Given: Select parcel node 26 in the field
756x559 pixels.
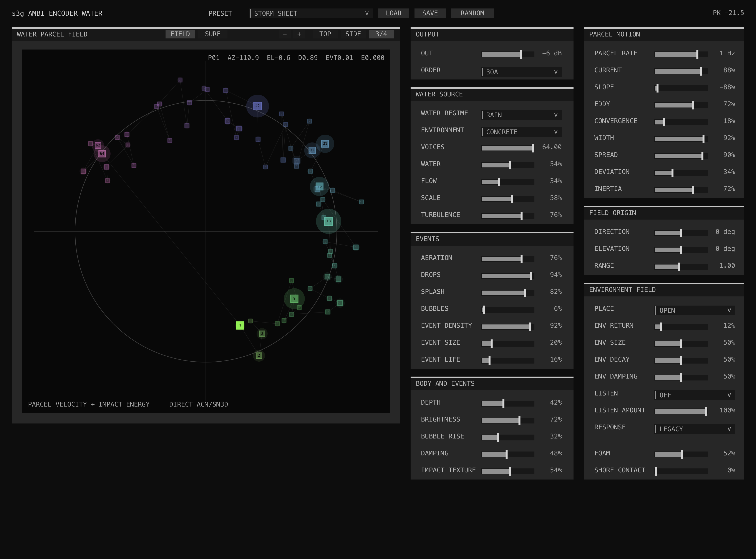Looking at the screenshot, I should (320, 187).
